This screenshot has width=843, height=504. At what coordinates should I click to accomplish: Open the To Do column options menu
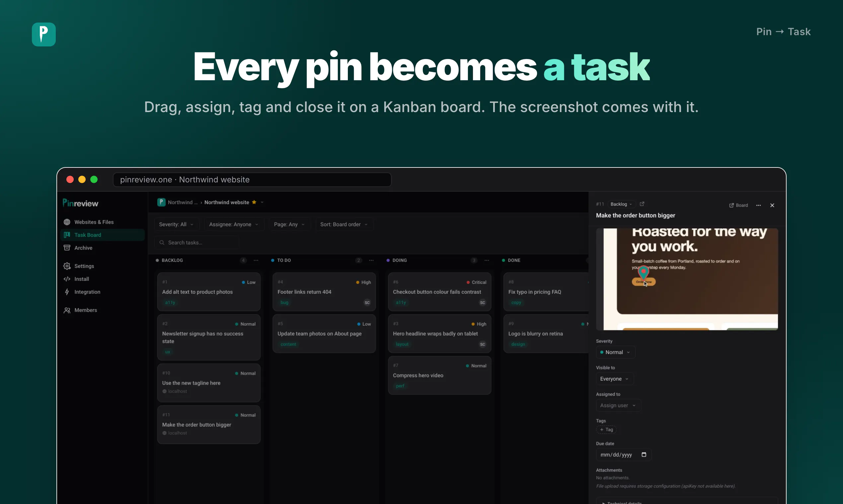371,261
